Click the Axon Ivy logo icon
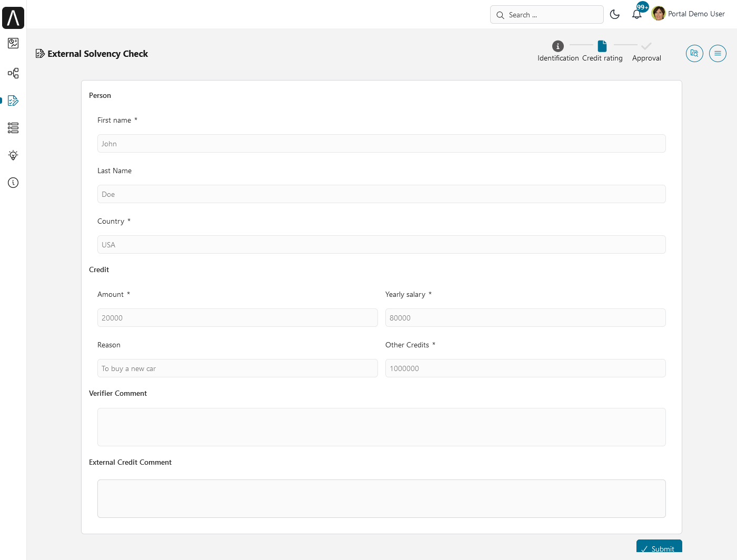This screenshot has height=560, width=737. click(x=13, y=18)
